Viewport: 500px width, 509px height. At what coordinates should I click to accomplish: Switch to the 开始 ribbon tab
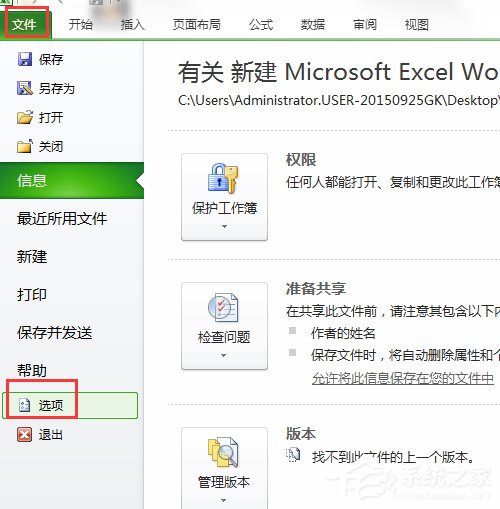(x=81, y=25)
